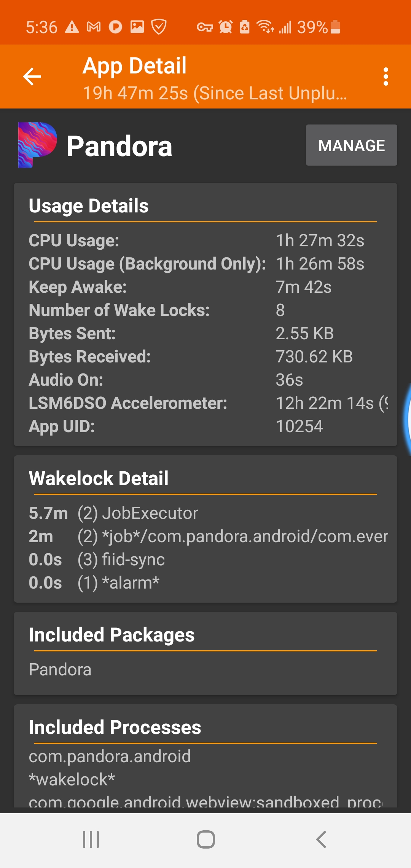
Task: Tap the Wakelock Detail section header
Action: (99, 479)
